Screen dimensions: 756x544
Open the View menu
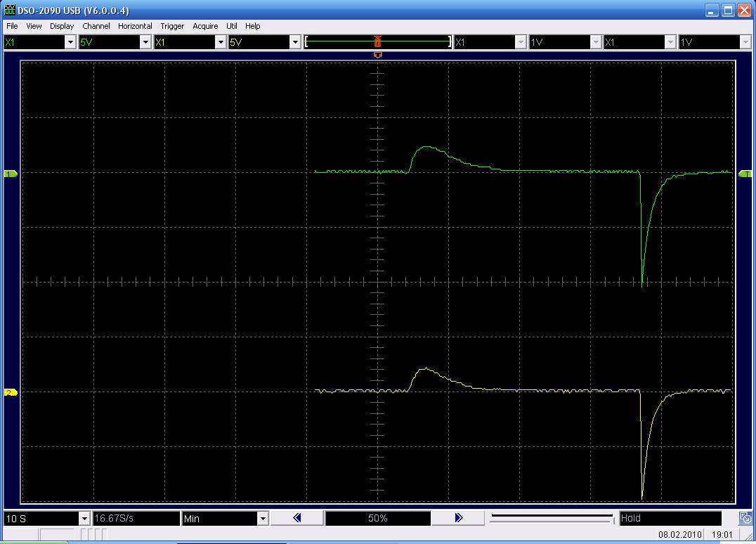pos(34,26)
